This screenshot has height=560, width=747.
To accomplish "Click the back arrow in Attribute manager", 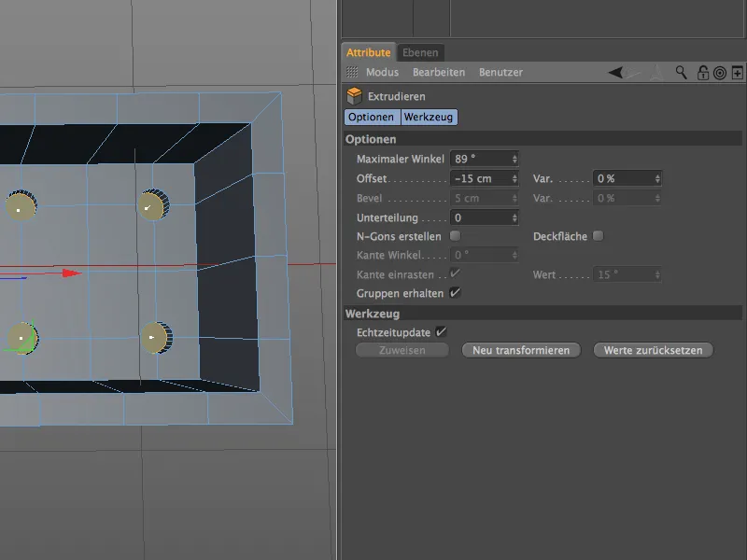I will [x=615, y=73].
